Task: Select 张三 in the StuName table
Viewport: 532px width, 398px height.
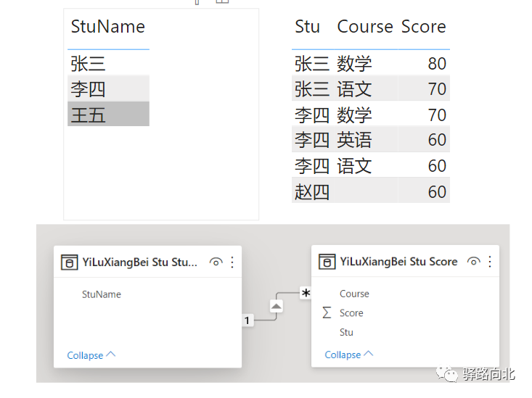Action: pos(108,63)
